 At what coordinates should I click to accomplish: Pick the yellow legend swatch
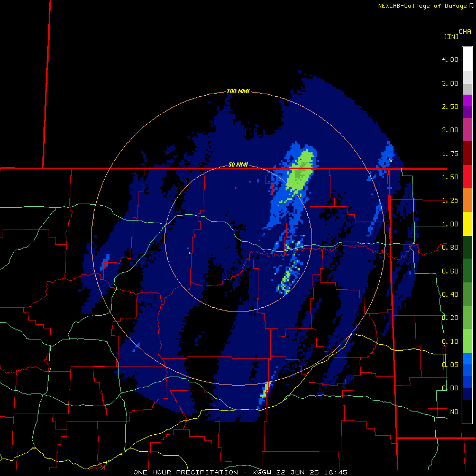tap(467, 224)
